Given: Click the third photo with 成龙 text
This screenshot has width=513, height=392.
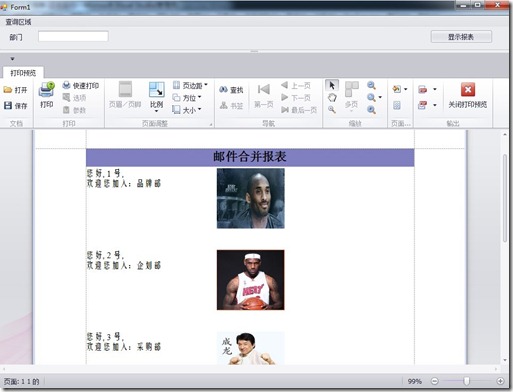Looking at the screenshot, I should [251, 348].
